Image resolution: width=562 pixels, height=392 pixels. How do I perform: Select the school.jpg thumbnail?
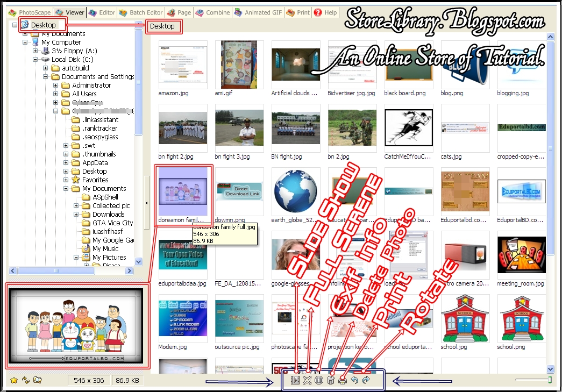point(465,318)
